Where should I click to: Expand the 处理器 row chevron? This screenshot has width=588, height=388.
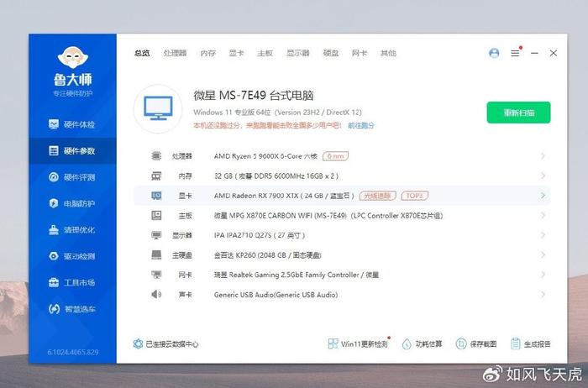pyautogui.click(x=543, y=156)
